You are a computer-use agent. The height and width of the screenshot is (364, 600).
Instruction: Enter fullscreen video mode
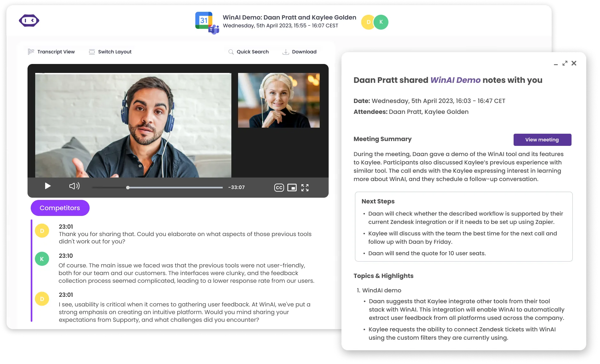[305, 188]
